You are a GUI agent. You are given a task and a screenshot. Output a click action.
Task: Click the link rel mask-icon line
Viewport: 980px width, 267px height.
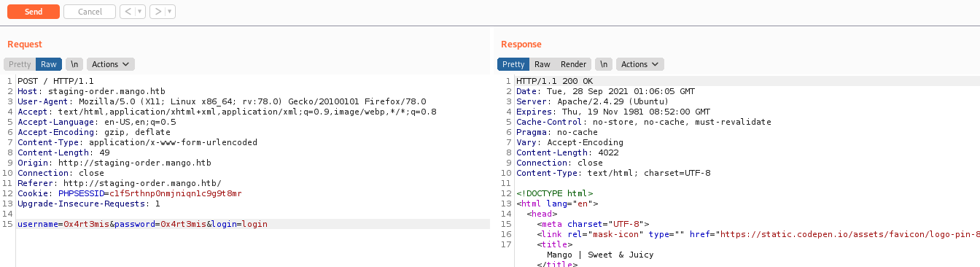(x=758, y=234)
